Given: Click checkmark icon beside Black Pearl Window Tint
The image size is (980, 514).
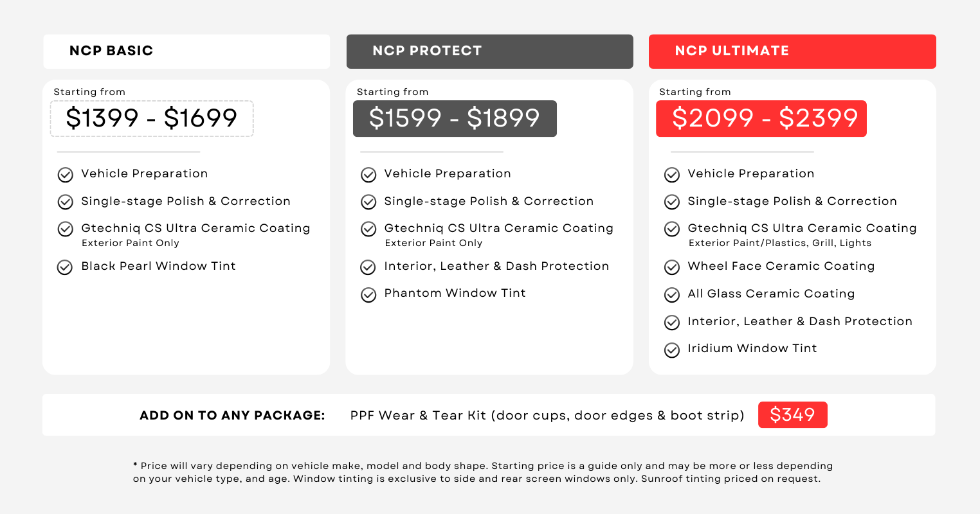Looking at the screenshot, I should point(65,267).
